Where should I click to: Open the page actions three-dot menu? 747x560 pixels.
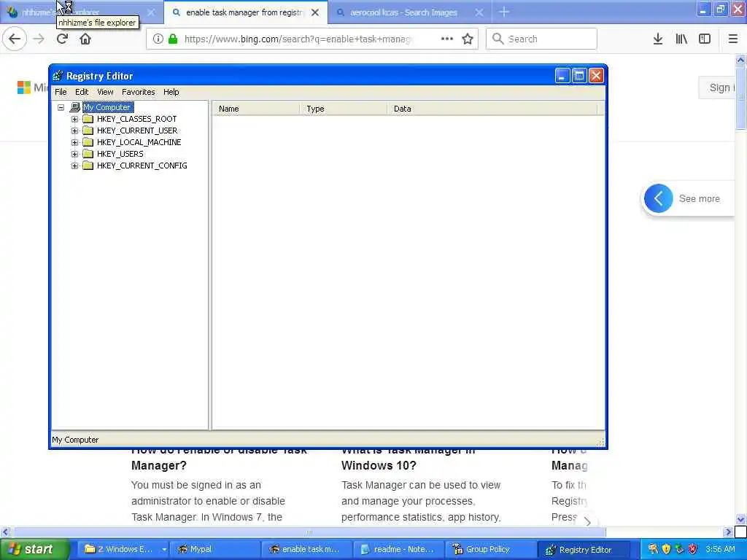(x=447, y=39)
